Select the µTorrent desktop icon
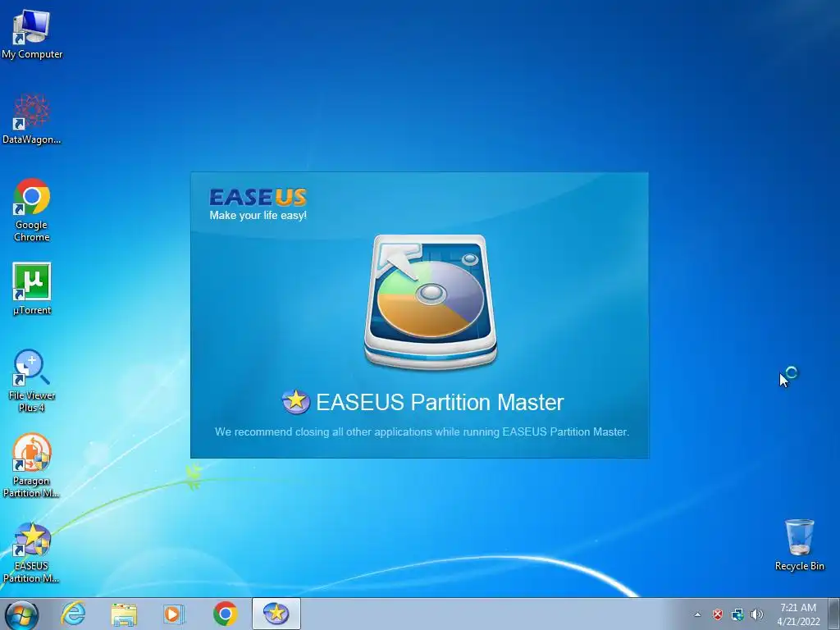The height and width of the screenshot is (630, 840). click(x=32, y=288)
